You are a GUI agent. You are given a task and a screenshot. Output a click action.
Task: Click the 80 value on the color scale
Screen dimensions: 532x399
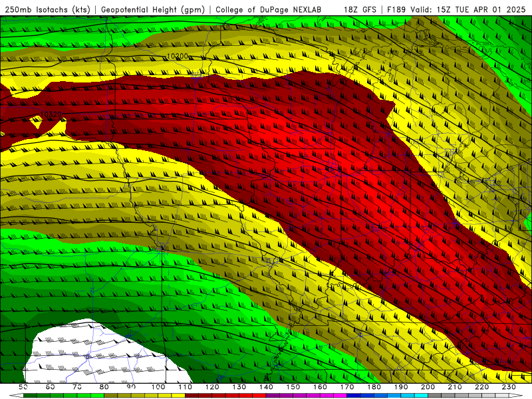[104, 387]
